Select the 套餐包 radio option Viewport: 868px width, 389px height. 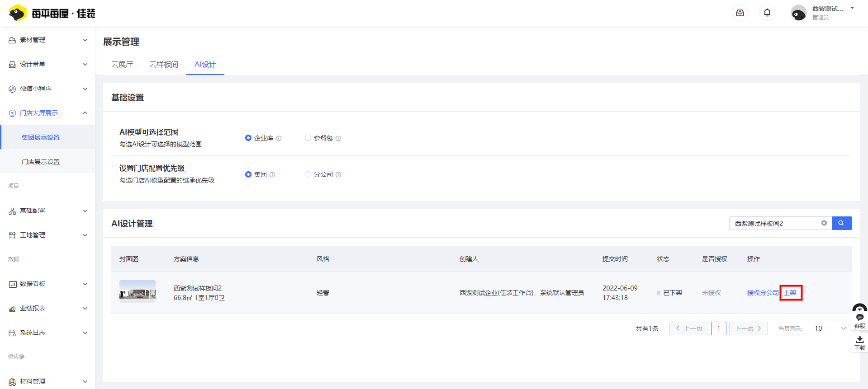[x=308, y=138]
